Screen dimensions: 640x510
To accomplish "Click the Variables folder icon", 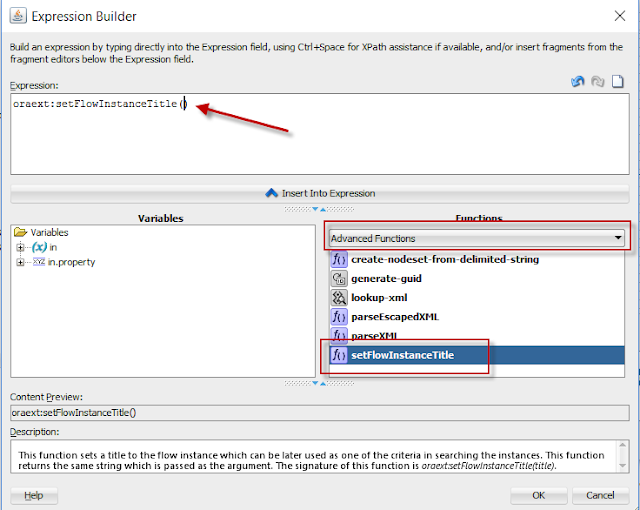I will tap(20, 232).
